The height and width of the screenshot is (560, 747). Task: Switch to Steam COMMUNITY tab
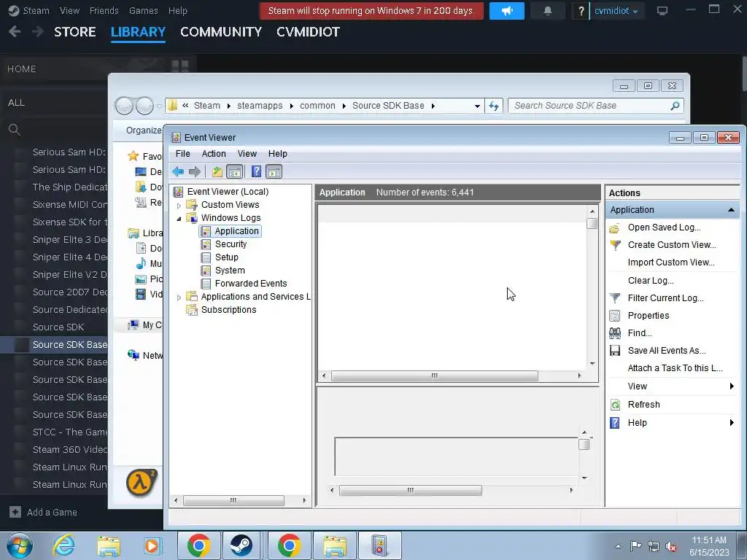(221, 32)
